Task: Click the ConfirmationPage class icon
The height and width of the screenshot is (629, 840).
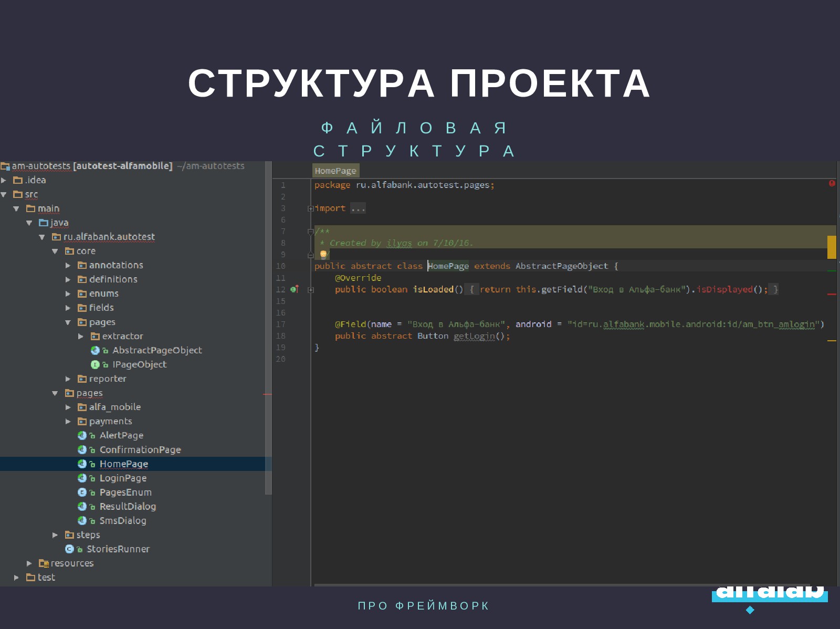Action: [x=82, y=449]
